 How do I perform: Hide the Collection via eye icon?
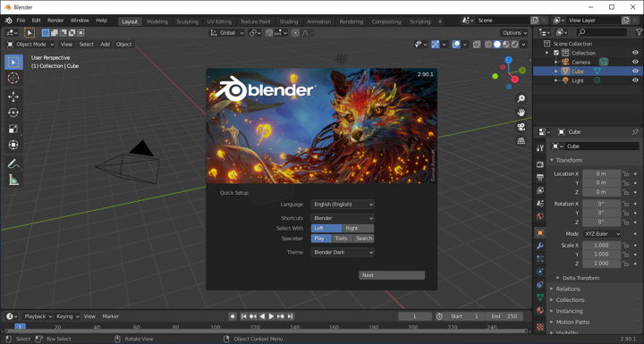635,53
